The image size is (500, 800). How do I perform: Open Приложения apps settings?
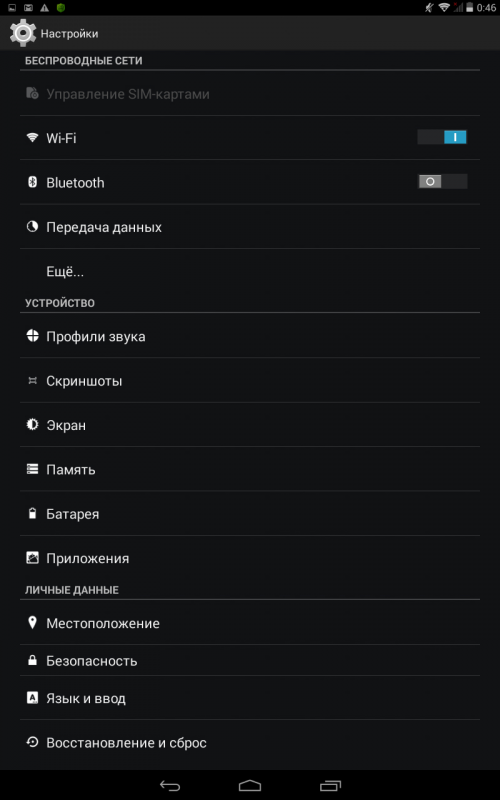pos(250,558)
